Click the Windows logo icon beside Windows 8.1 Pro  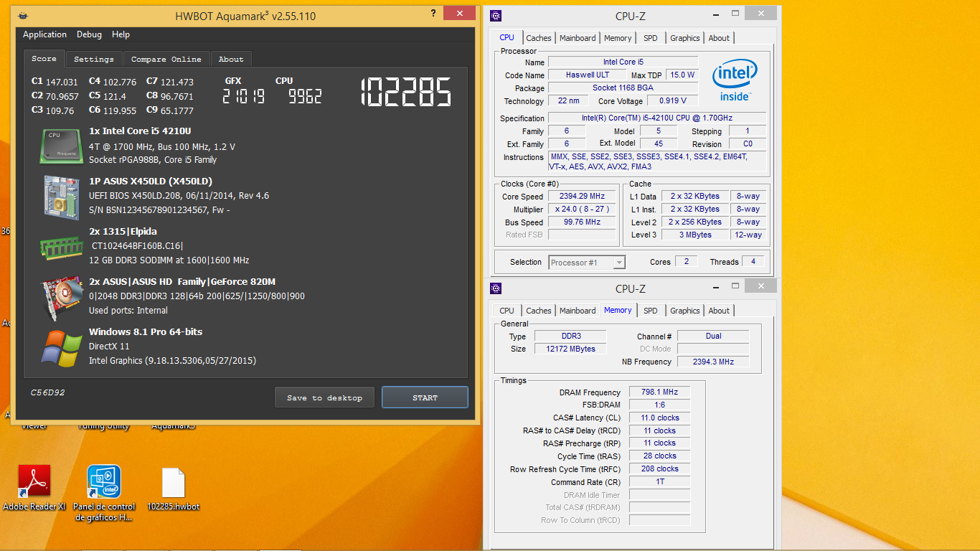point(61,348)
